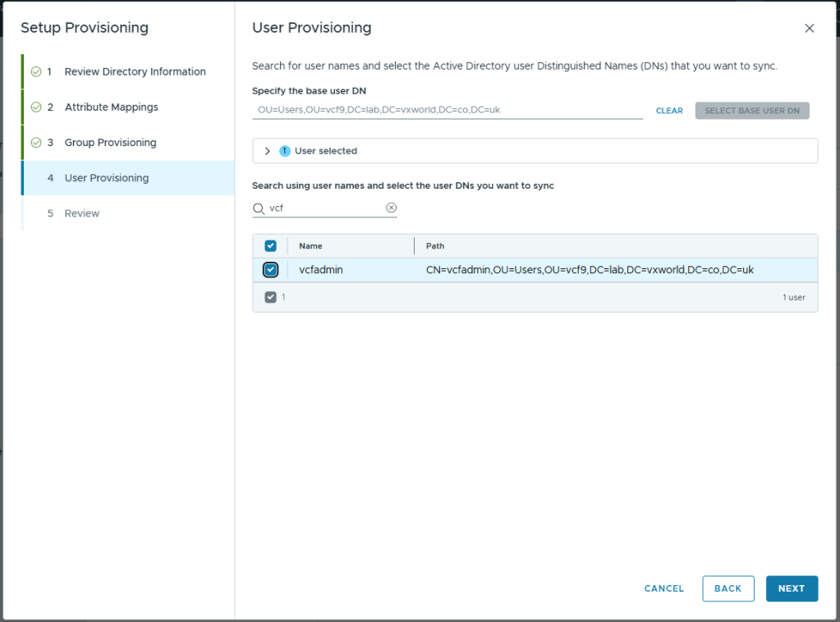Image resolution: width=840 pixels, height=622 pixels.
Task: Toggle the footer selected-count checkbox
Action: pyautogui.click(x=271, y=297)
